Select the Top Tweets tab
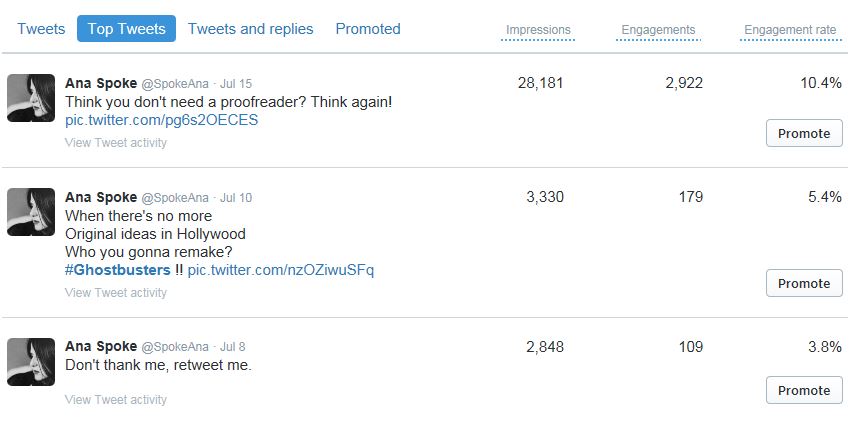The width and height of the screenshot is (863, 424). 126,29
